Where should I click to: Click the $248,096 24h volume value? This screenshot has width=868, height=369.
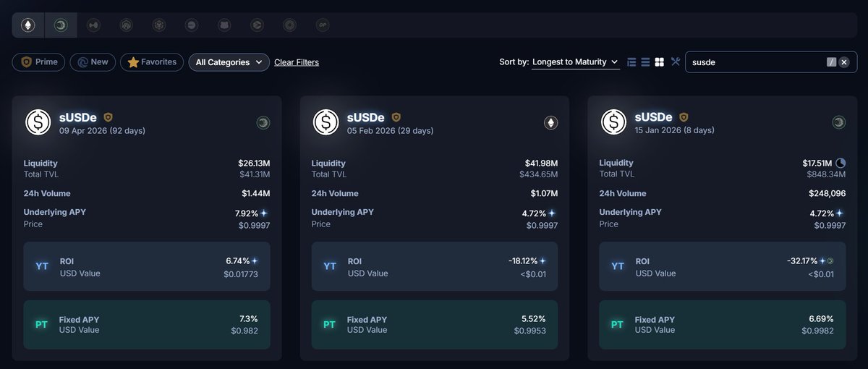[x=827, y=194]
